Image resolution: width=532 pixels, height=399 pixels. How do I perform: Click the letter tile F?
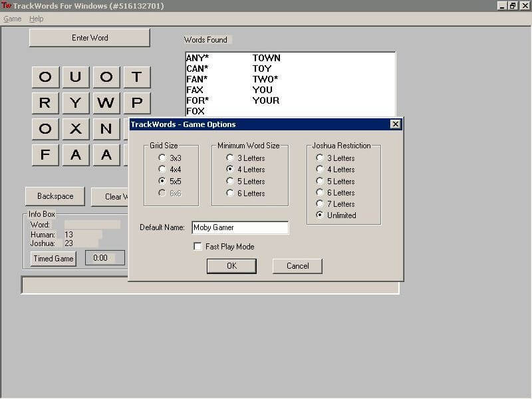click(x=45, y=155)
